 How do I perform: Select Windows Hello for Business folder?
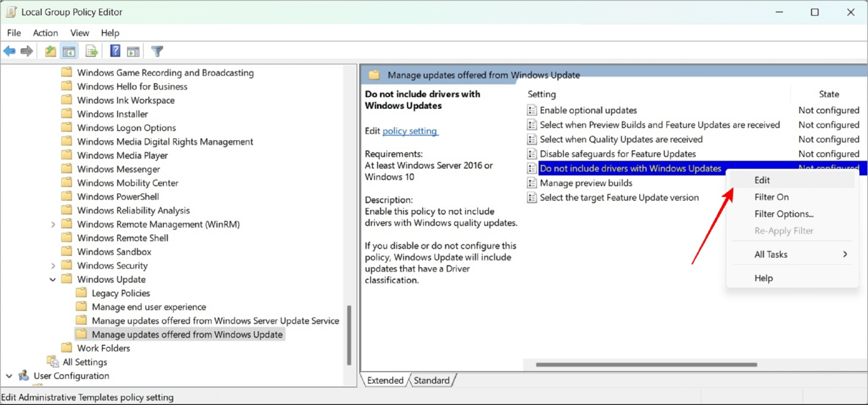pos(132,86)
